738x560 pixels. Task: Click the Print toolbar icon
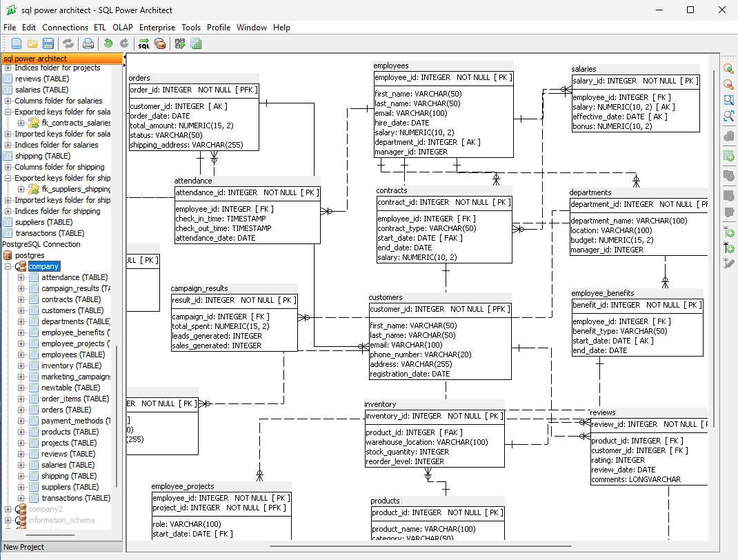(x=88, y=43)
